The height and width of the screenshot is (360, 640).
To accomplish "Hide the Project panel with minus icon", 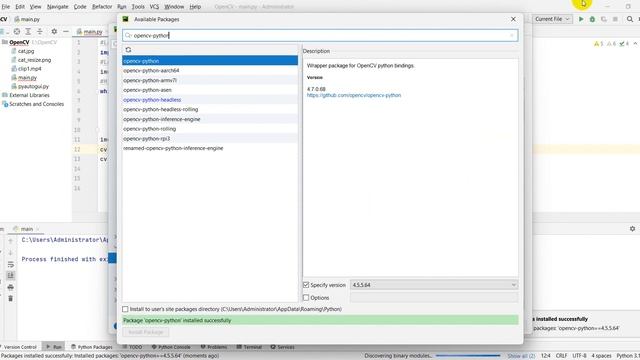I will point(65,31).
